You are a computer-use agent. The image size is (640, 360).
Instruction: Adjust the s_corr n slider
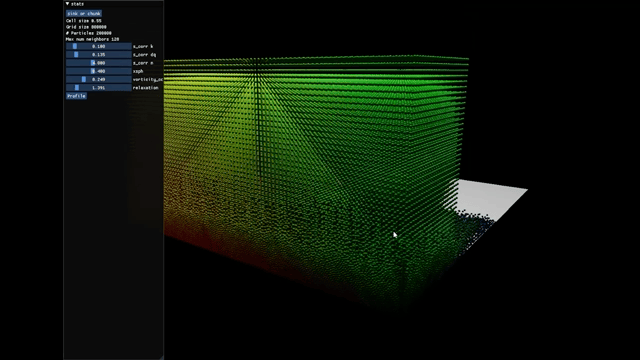[98, 63]
